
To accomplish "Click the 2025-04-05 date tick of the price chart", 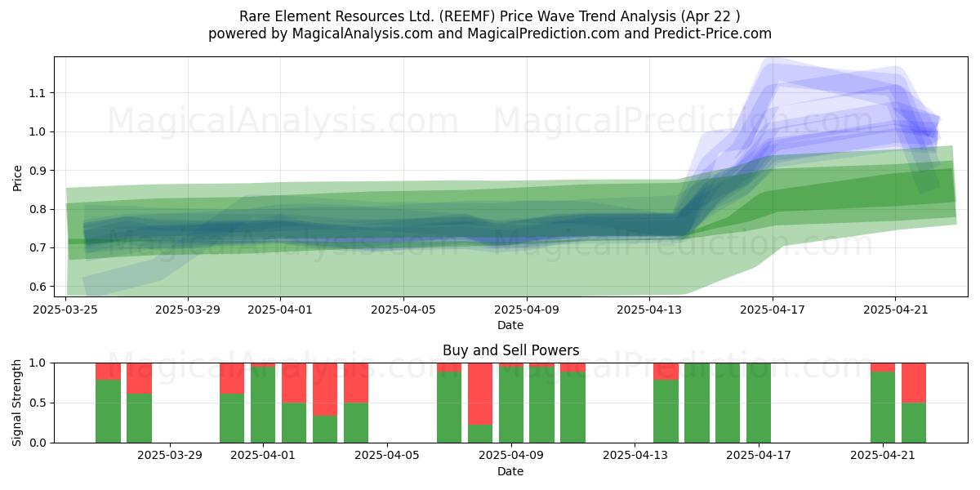I will point(403,310).
